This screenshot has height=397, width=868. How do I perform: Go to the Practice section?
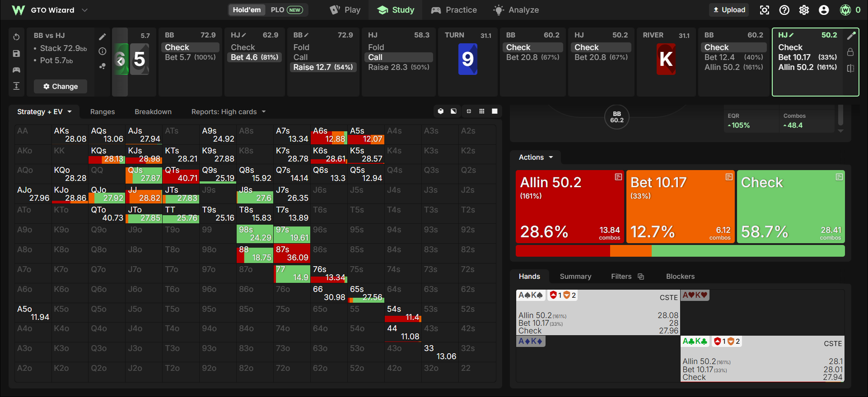(x=454, y=10)
